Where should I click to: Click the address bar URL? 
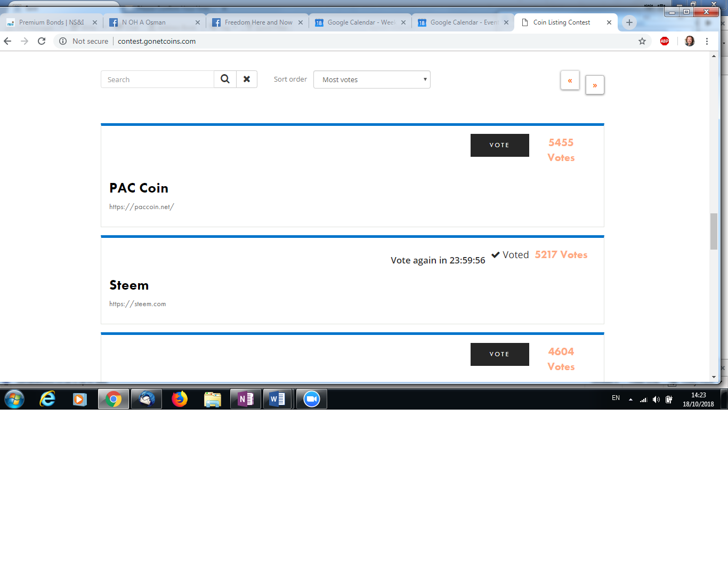click(157, 41)
